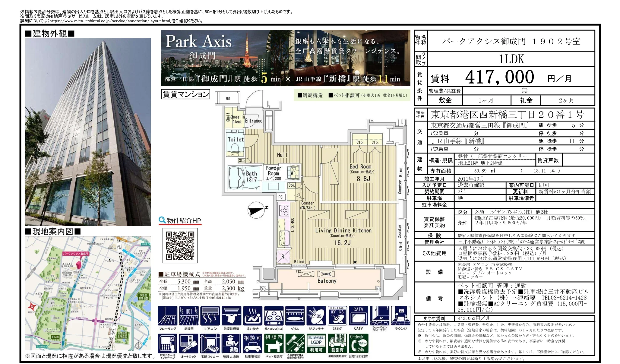The height and width of the screenshot is (364, 620).
Task: Open the 現地案内図 location map
Action: click(x=88, y=293)
